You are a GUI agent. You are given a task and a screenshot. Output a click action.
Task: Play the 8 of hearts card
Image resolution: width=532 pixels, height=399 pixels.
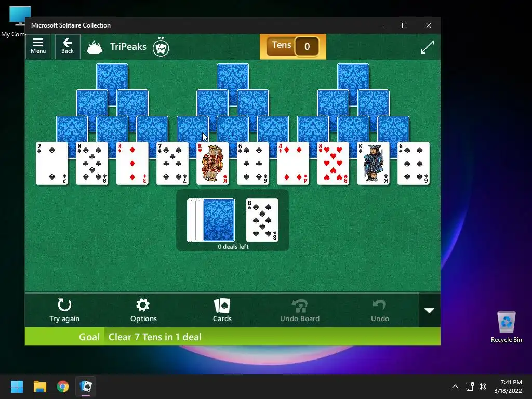(x=333, y=164)
